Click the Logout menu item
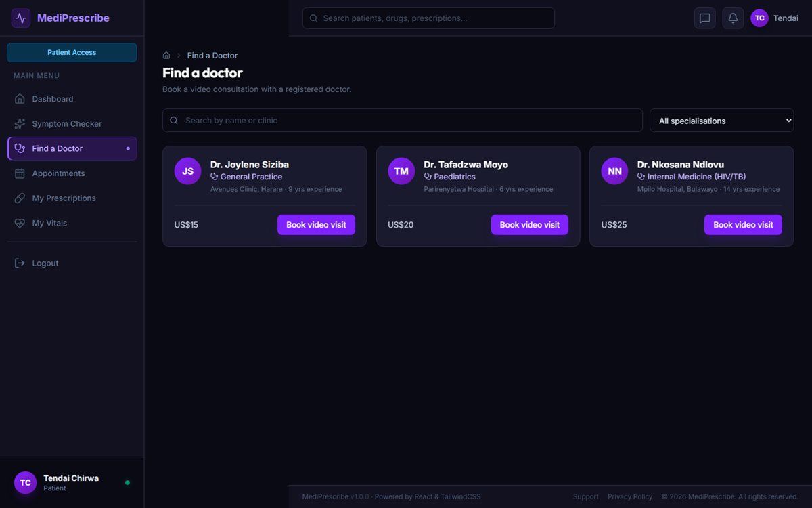 [x=72, y=263]
